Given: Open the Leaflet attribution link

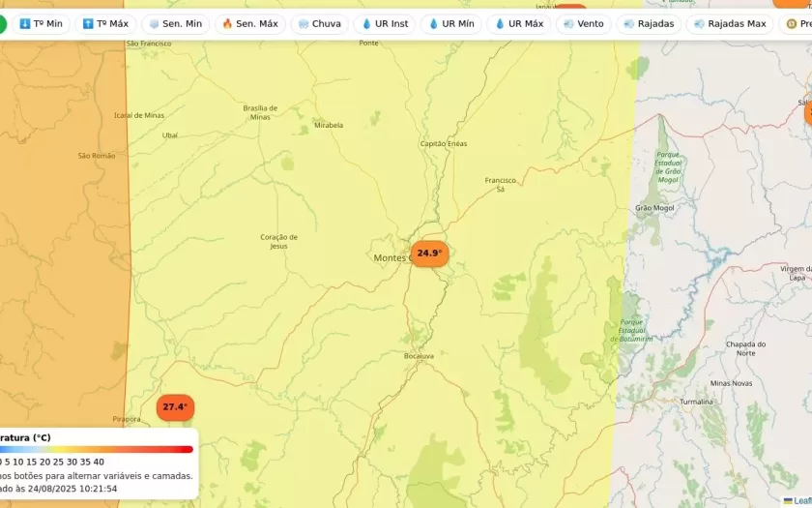Looking at the screenshot, I should 800,500.
